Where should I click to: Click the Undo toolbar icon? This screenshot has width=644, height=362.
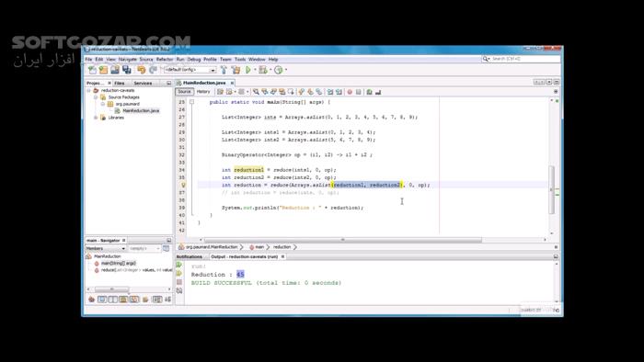142,70
